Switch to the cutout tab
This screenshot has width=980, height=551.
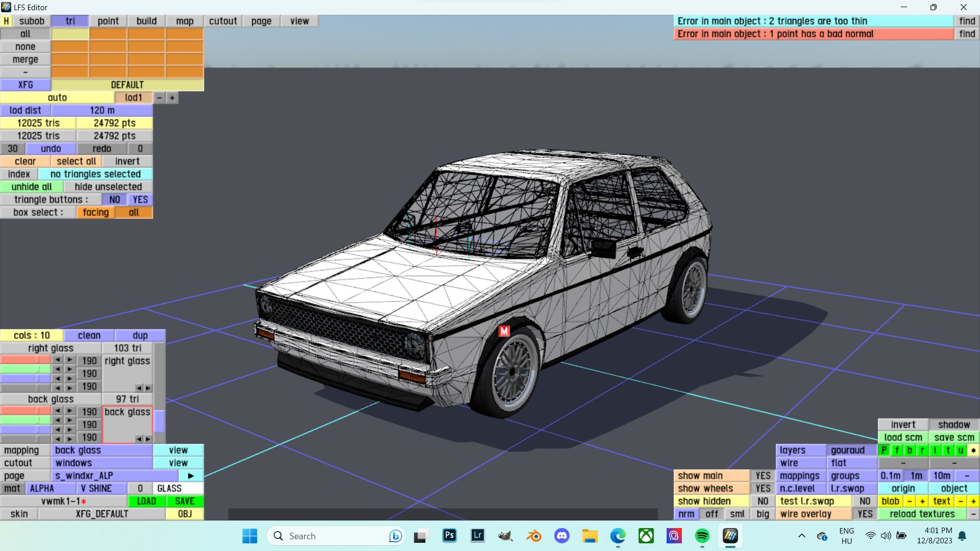click(223, 21)
